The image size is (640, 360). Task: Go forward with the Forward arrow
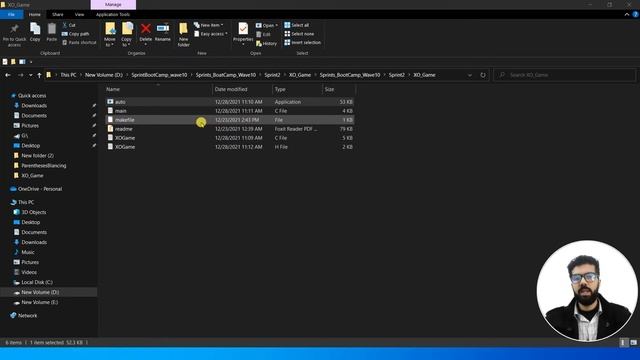(x=20, y=75)
